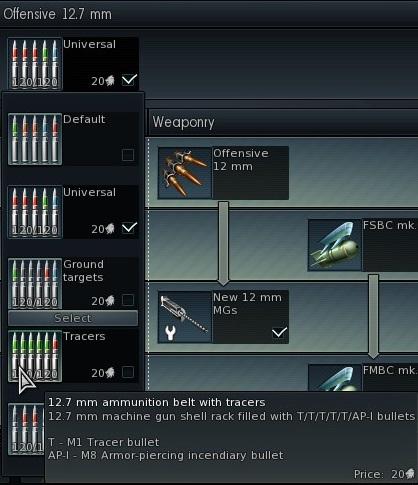418x485 pixels.
Task: Click the New 12 mm MGs checkmark
Action: click(x=279, y=332)
